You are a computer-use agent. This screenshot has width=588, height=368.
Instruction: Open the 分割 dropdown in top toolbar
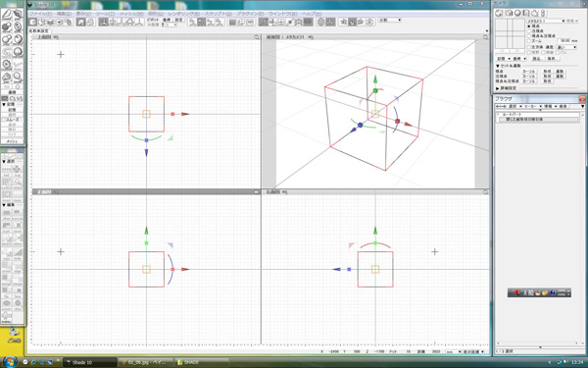tap(390, 20)
